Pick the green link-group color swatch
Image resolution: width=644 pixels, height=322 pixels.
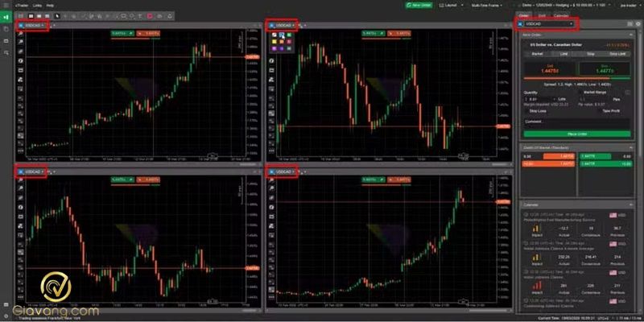tap(289, 35)
